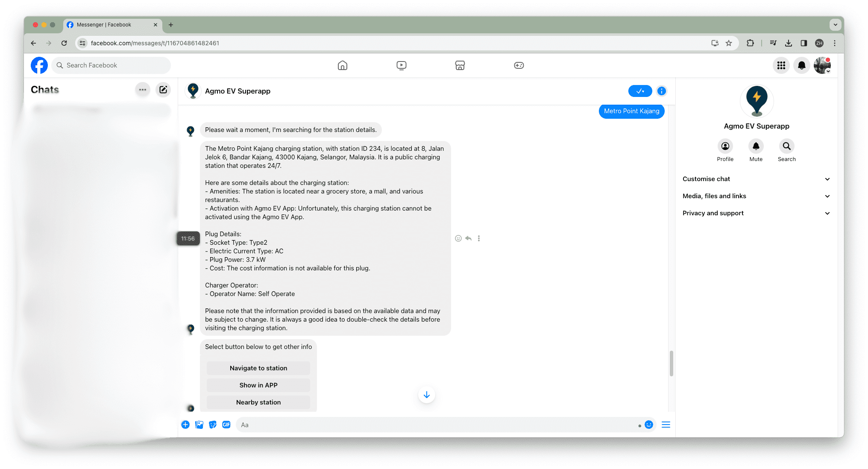Open the tab search dropdown arrow
This screenshot has width=868, height=469.
[836, 25]
